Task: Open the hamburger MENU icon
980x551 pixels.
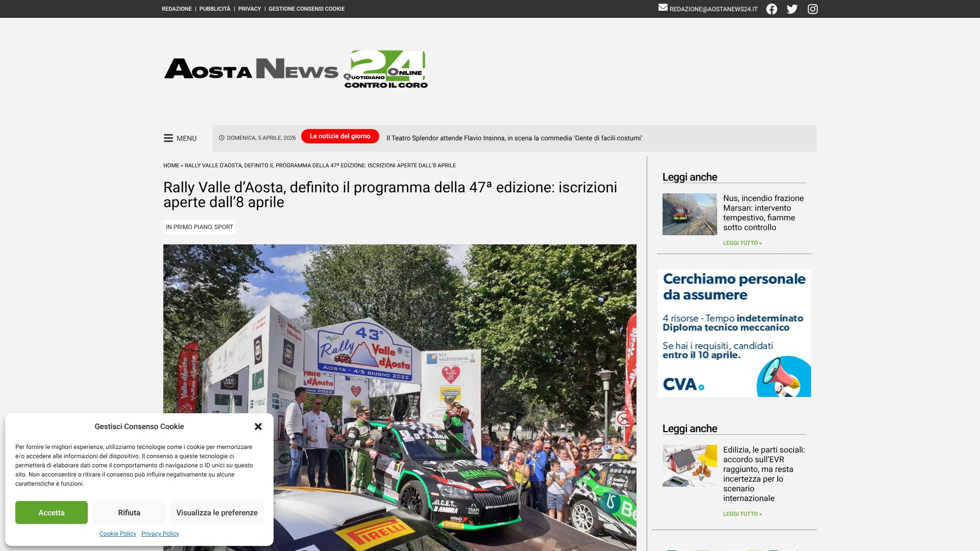Action: coord(168,138)
